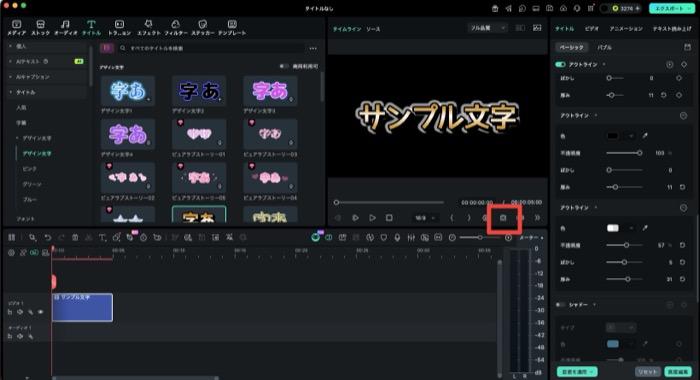700x380 pixels.
Task: Switch to the テキスト読み上げ tab
Action: 672,29
